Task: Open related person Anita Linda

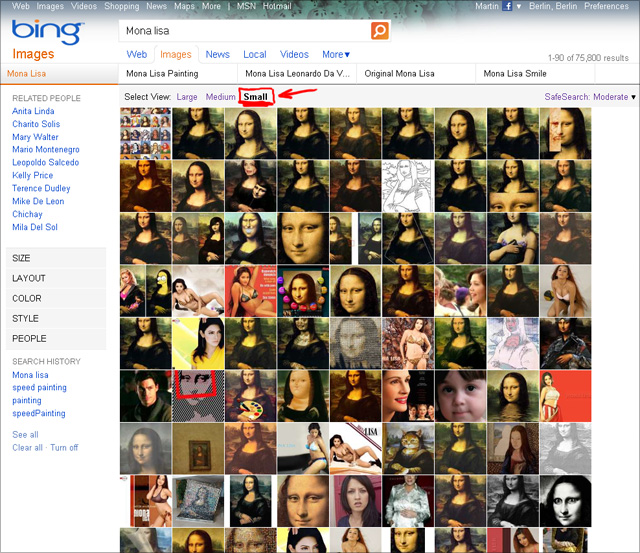Action: (33, 111)
